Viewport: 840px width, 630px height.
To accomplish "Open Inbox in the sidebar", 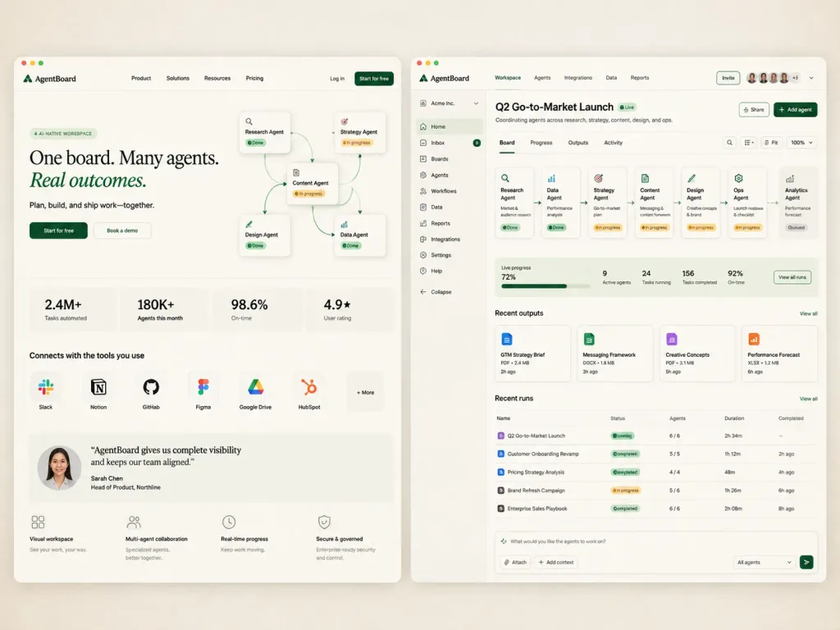I will pyautogui.click(x=450, y=143).
